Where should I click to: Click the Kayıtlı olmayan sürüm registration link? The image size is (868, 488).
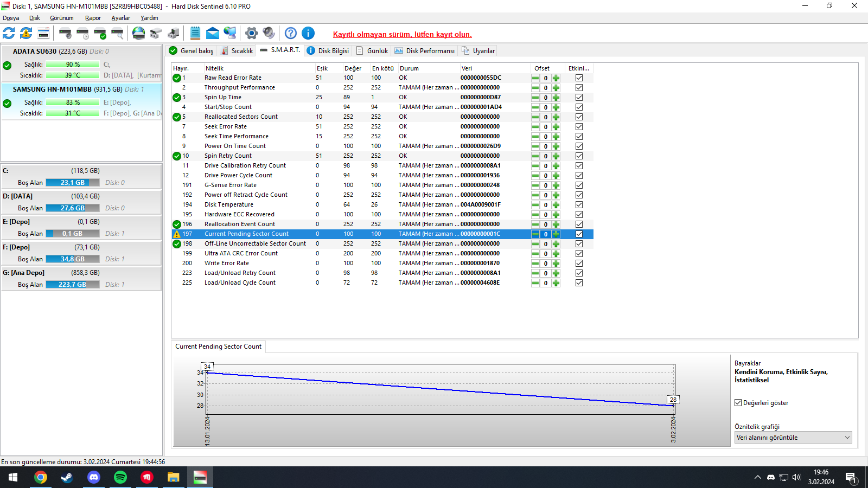(403, 34)
